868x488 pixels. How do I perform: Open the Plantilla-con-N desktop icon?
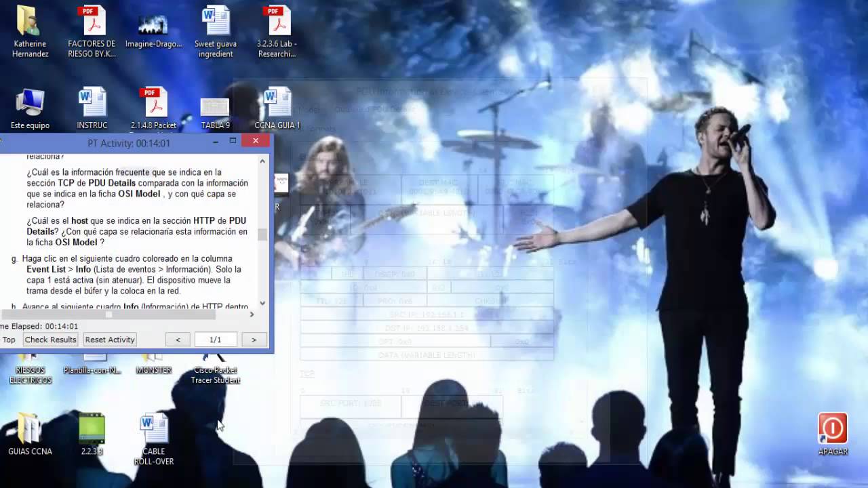[92, 366]
